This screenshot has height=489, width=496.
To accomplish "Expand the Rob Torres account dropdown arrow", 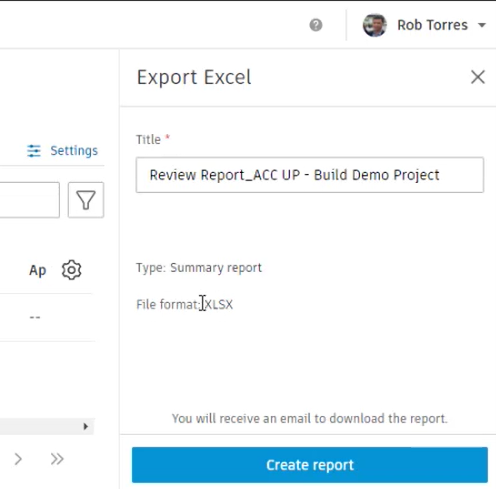I will (x=482, y=25).
